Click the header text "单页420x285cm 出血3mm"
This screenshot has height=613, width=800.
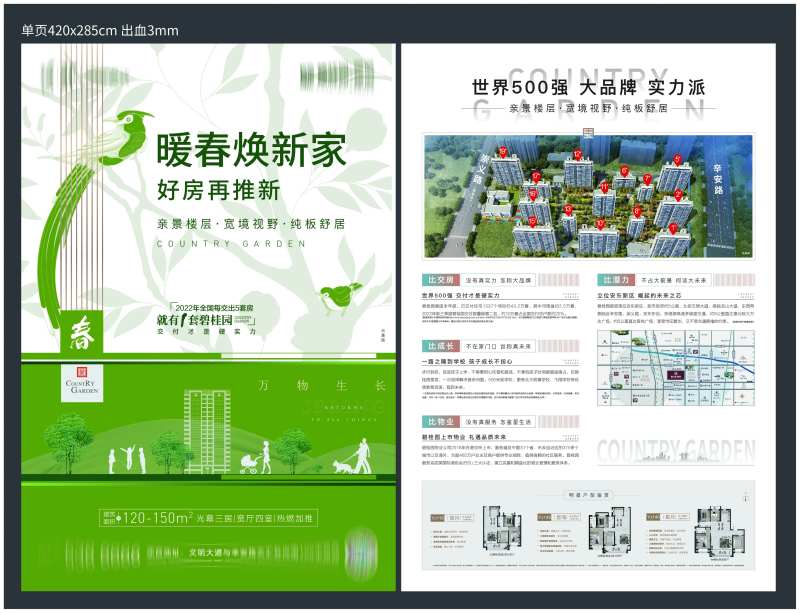pos(100,31)
